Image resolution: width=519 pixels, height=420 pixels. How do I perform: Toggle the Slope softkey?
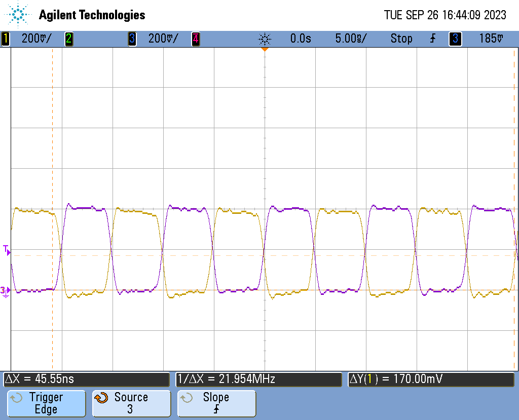pos(216,403)
